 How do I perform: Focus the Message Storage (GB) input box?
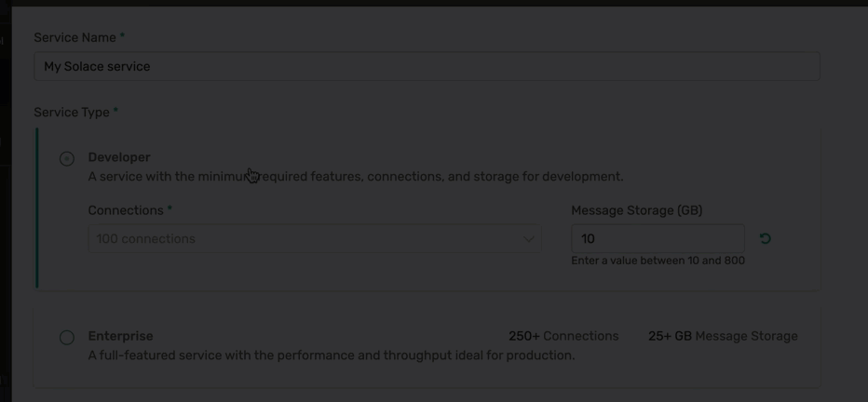coord(657,239)
